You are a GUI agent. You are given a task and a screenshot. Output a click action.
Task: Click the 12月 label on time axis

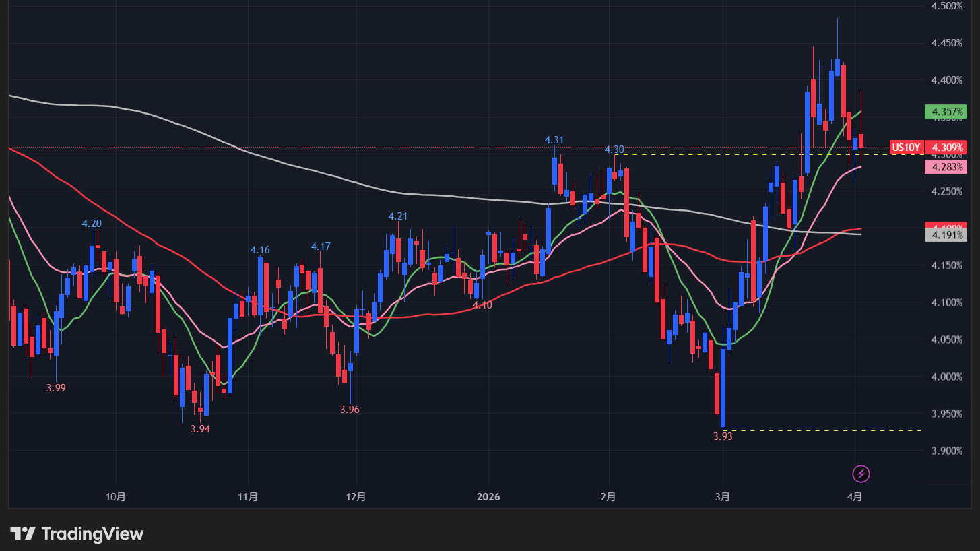356,497
